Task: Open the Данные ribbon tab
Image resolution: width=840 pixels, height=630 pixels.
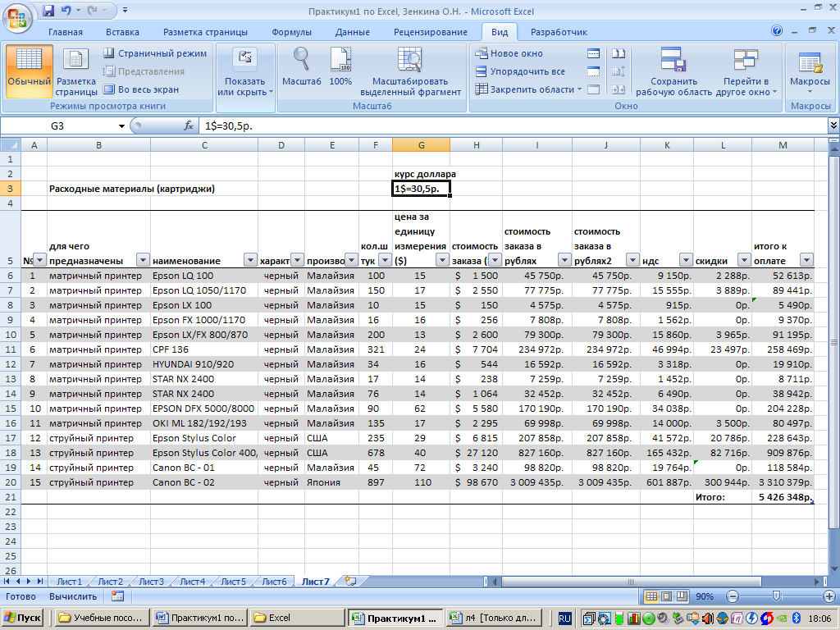Action: tap(353, 32)
